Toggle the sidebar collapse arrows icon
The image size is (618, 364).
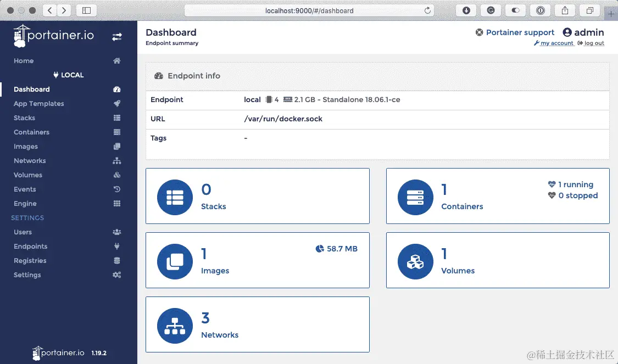116,37
